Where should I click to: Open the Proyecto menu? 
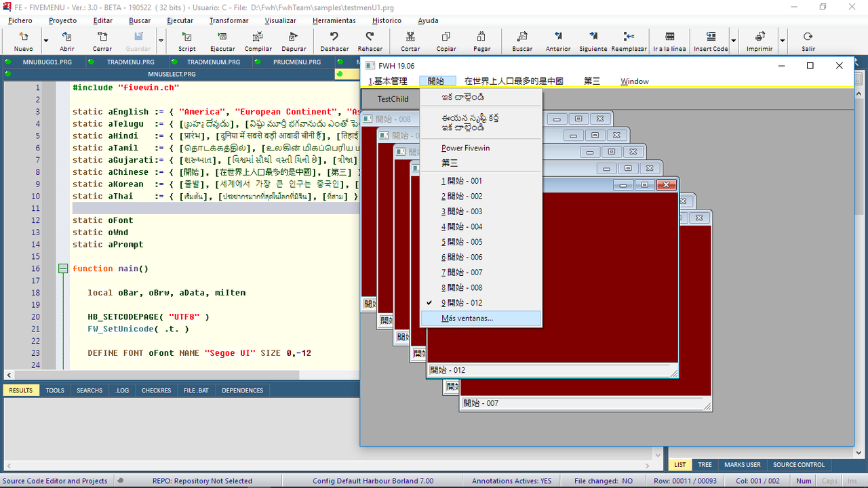63,20
